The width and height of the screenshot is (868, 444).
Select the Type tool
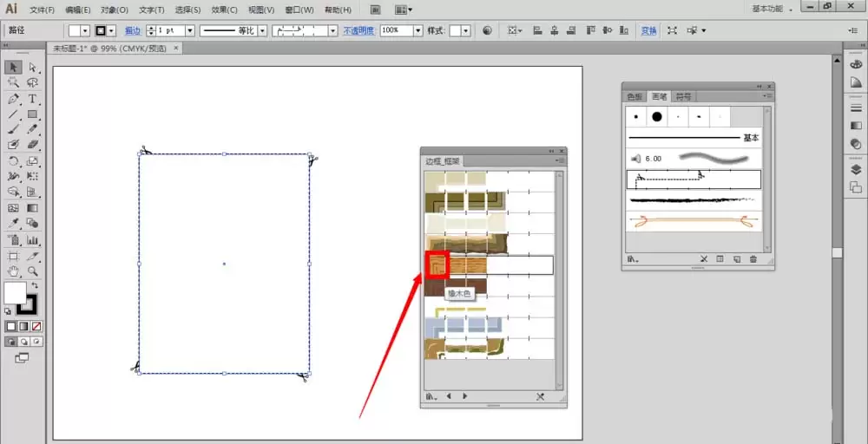(x=33, y=98)
